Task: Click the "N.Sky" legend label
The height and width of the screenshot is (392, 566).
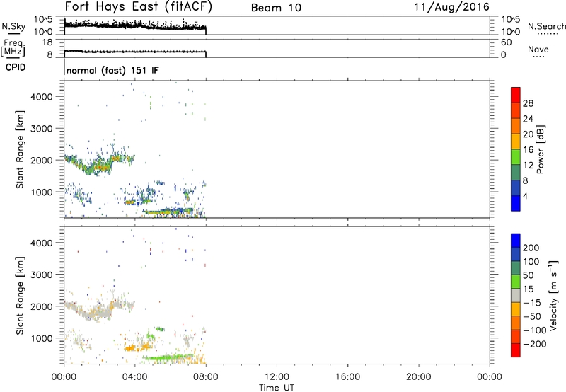Action: (x=13, y=27)
